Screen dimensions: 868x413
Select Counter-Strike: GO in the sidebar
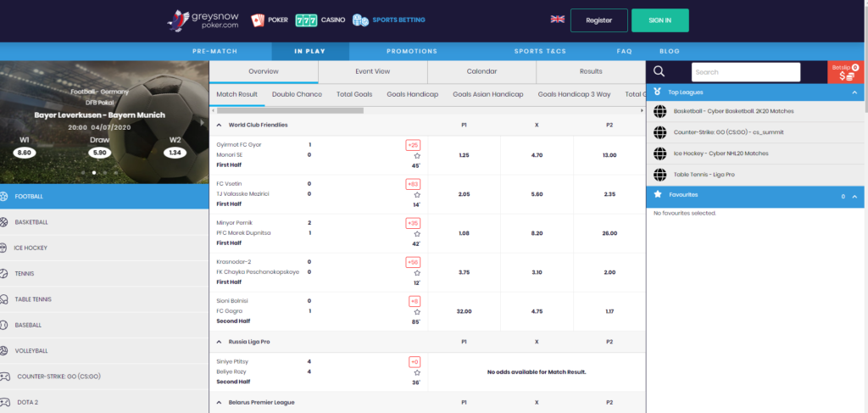(104, 377)
